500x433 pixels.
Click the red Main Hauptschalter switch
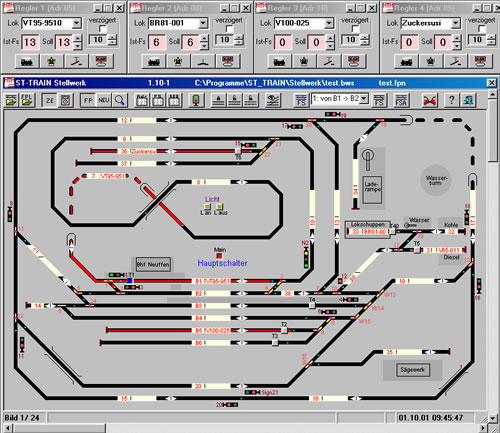pos(219,256)
